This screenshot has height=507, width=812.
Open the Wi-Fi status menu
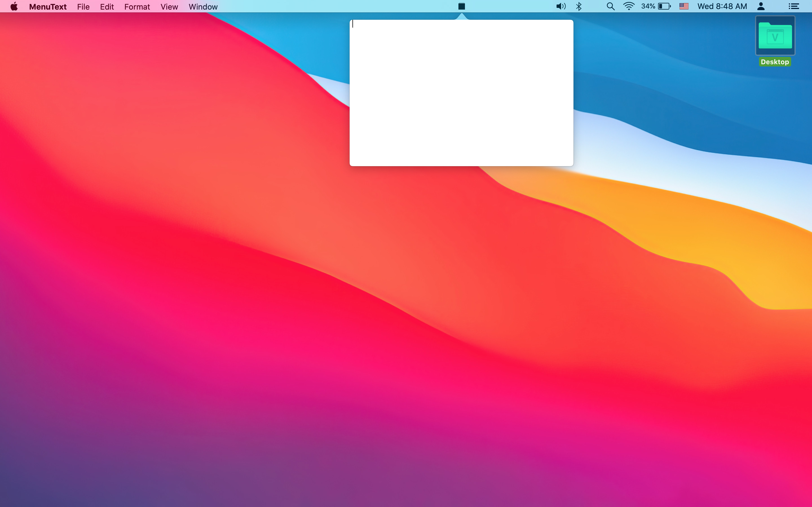pyautogui.click(x=628, y=6)
